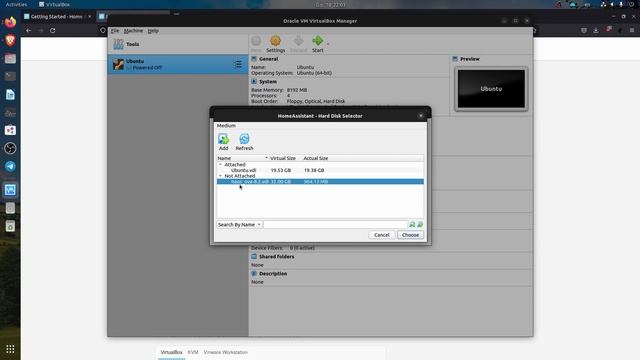Select the Ubuntu.vdi disk row
The height and width of the screenshot is (360, 640).
pos(320,170)
